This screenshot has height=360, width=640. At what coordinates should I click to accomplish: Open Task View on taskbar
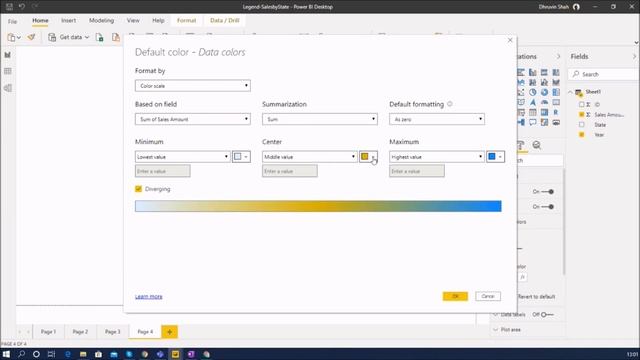tap(51, 354)
